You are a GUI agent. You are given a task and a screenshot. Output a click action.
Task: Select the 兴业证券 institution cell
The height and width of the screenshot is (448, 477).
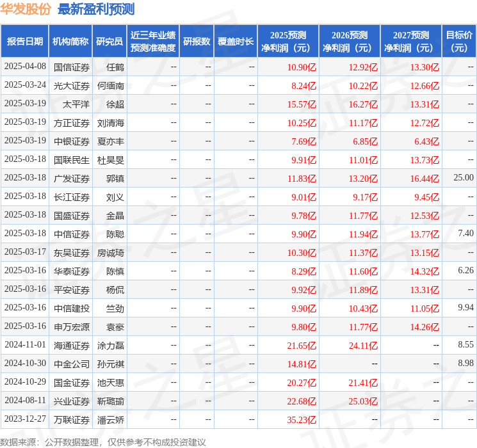[72, 401]
